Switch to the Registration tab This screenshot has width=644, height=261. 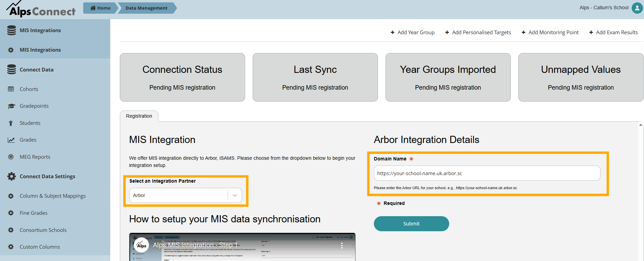(x=139, y=116)
